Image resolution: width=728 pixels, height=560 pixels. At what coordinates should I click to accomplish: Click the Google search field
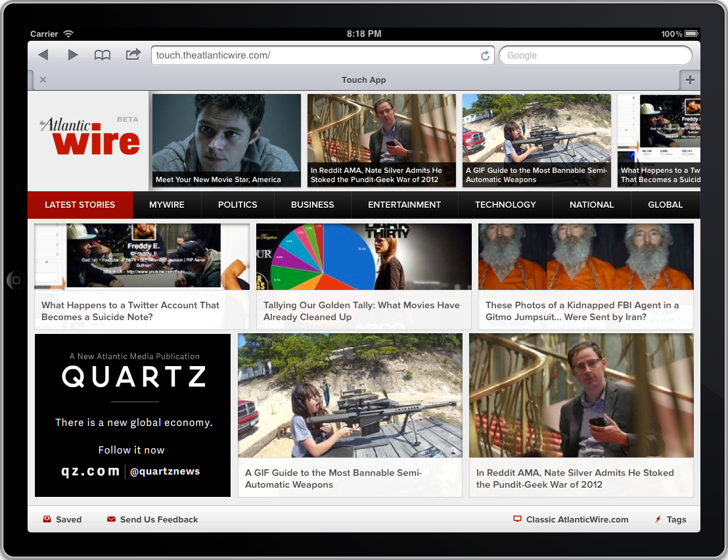coord(595,55)
